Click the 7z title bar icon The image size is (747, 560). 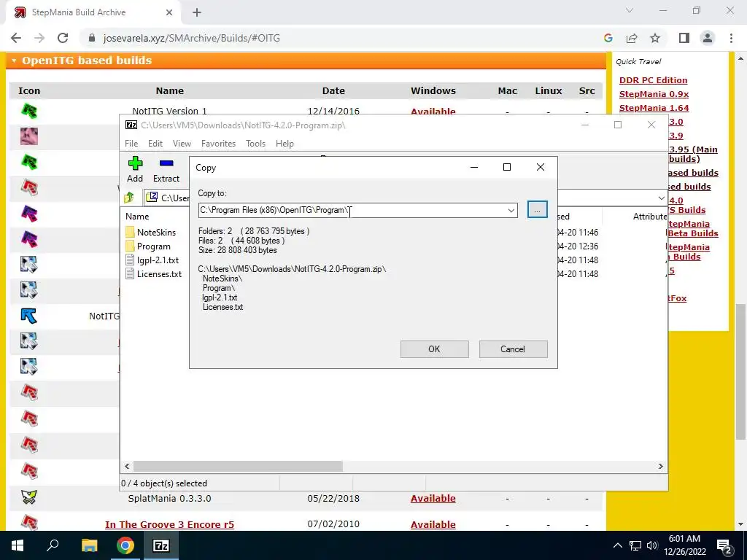(x=131, y=125)
